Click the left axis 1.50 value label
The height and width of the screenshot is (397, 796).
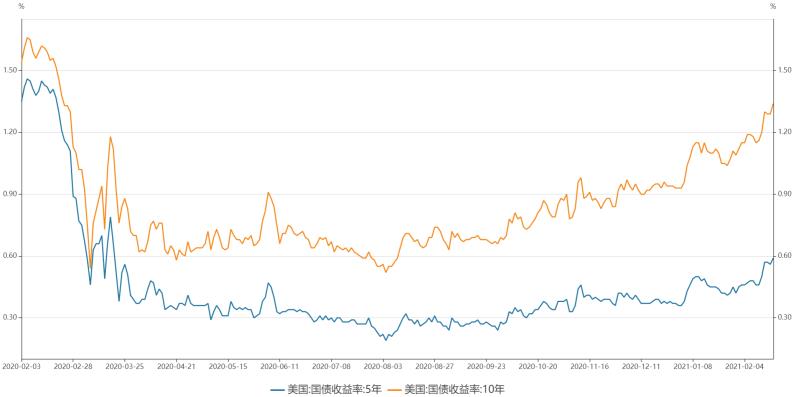click(x=10, y=70)
